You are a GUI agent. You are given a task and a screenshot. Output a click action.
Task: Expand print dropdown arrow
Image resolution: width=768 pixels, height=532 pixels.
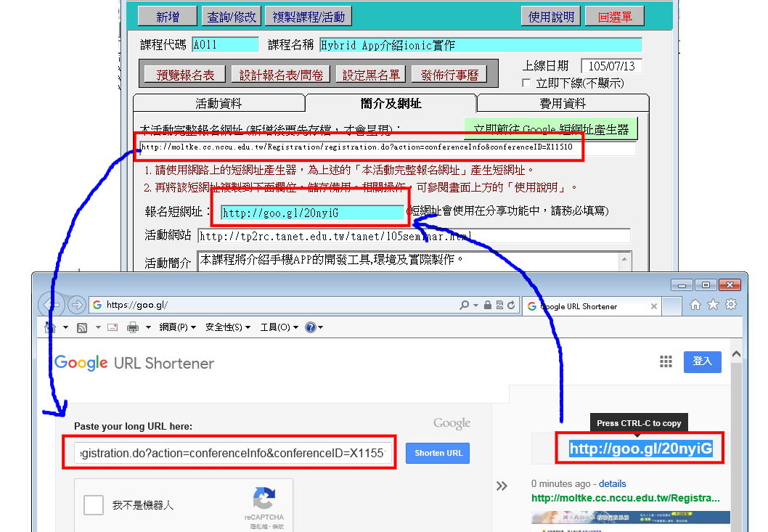(x=148, y=327)
